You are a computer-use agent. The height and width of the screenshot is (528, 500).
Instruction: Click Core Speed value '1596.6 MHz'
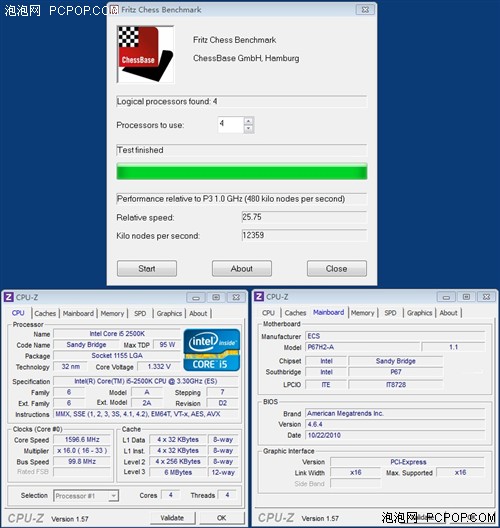point(82,440)
